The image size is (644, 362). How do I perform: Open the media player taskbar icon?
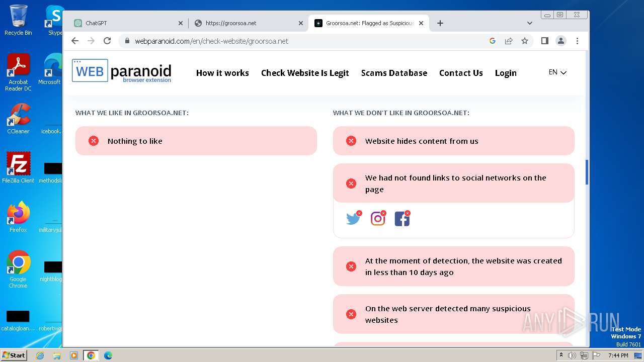tap(74, 355)
